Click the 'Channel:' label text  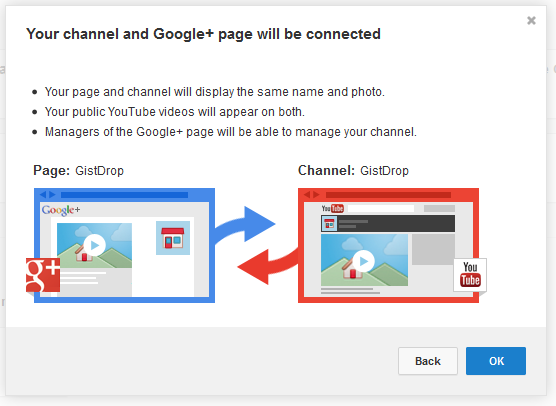point(326,171)
